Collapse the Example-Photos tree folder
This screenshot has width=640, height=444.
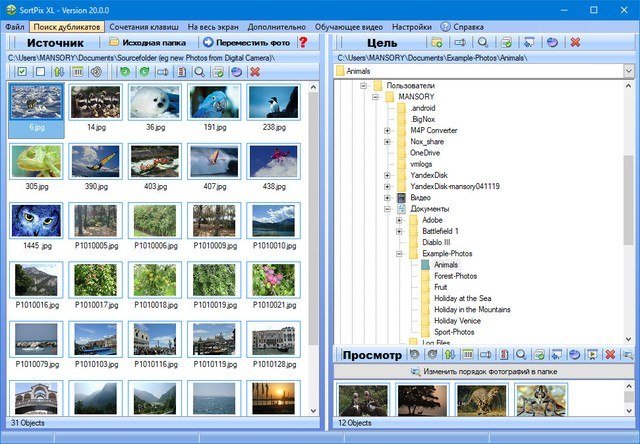399,254
